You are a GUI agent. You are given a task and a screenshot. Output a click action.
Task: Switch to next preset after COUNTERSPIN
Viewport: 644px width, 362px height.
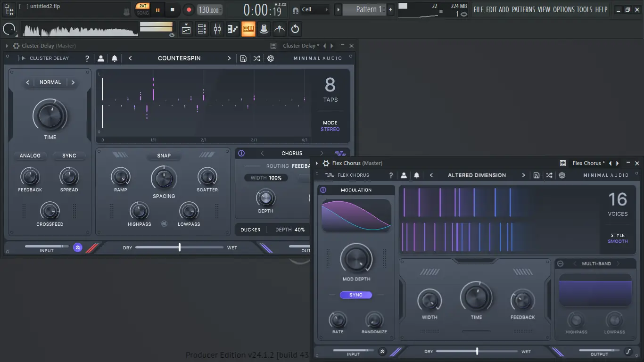pos(229,58)
